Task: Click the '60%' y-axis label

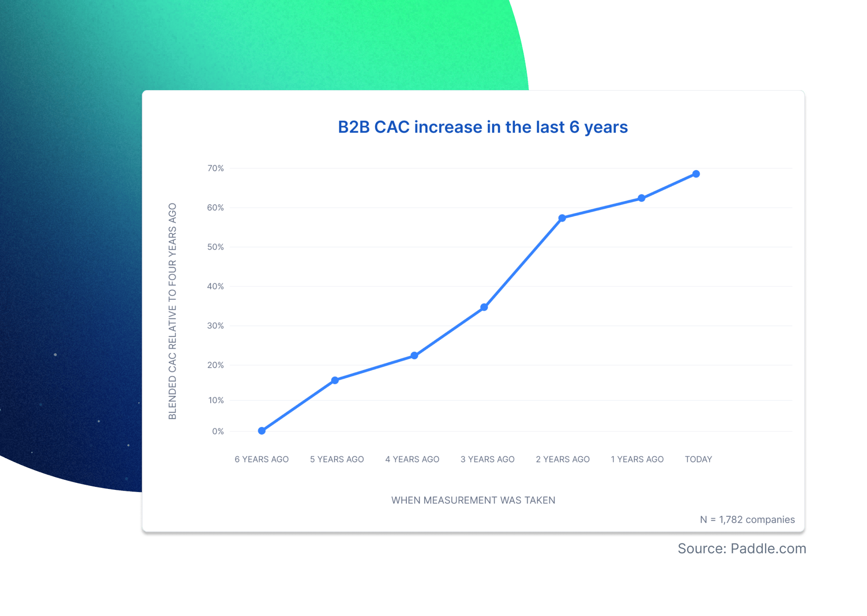Action: [215, 208]
